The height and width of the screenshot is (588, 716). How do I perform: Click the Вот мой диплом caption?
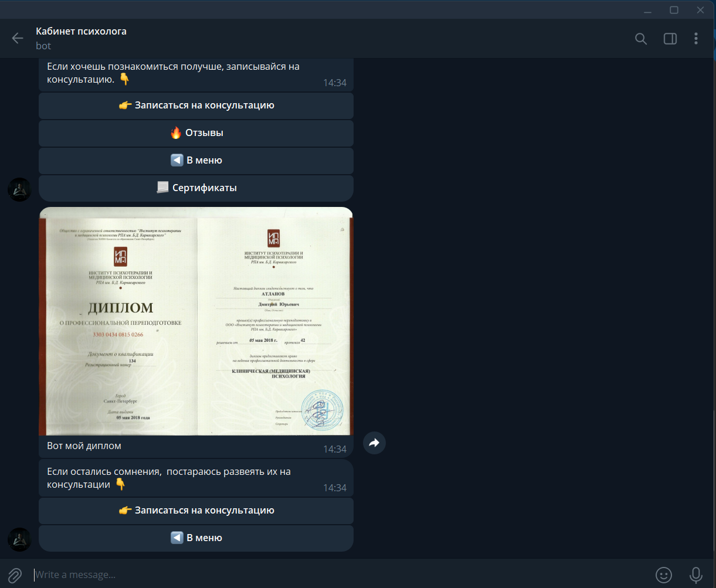click(84, 446)
